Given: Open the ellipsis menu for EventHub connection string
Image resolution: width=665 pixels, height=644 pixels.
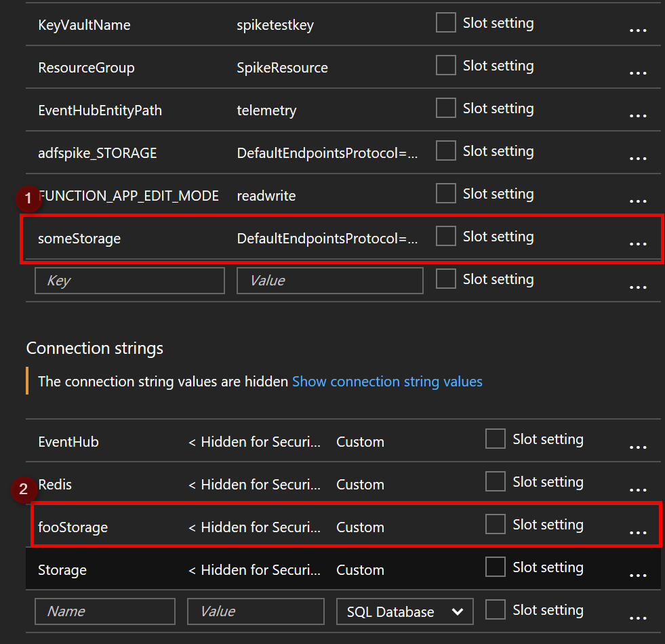Looking at the screenshot, I should click(x=638, y=447).
